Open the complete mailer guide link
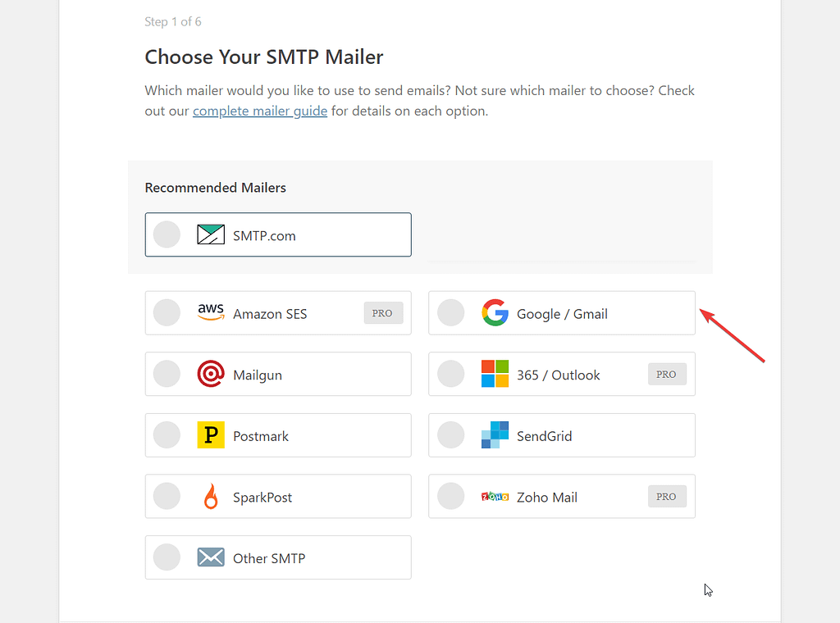This screenshot has width=840, height=623. tap(260, 111)
